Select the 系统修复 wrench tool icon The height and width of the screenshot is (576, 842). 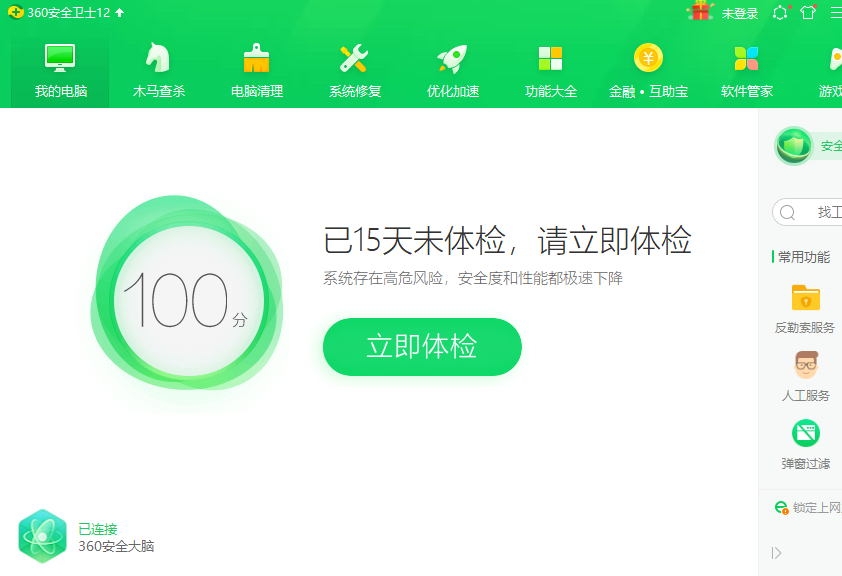355,70
